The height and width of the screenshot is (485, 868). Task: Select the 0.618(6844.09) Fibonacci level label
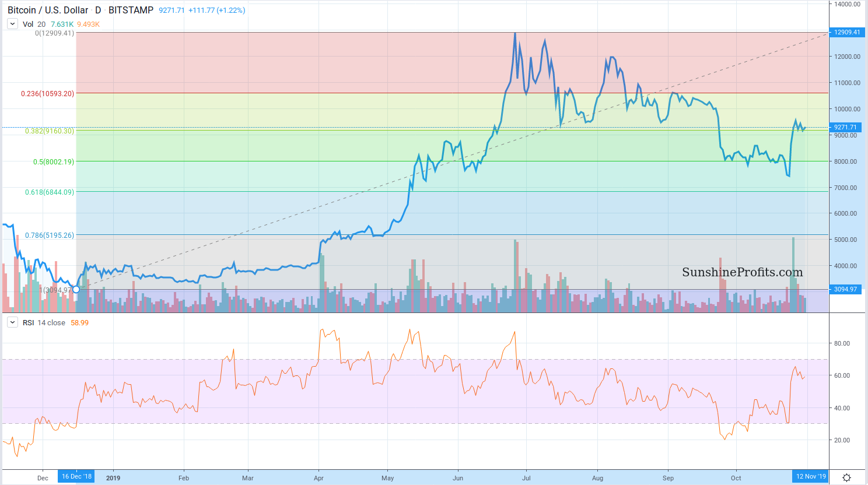pos(50,192)
